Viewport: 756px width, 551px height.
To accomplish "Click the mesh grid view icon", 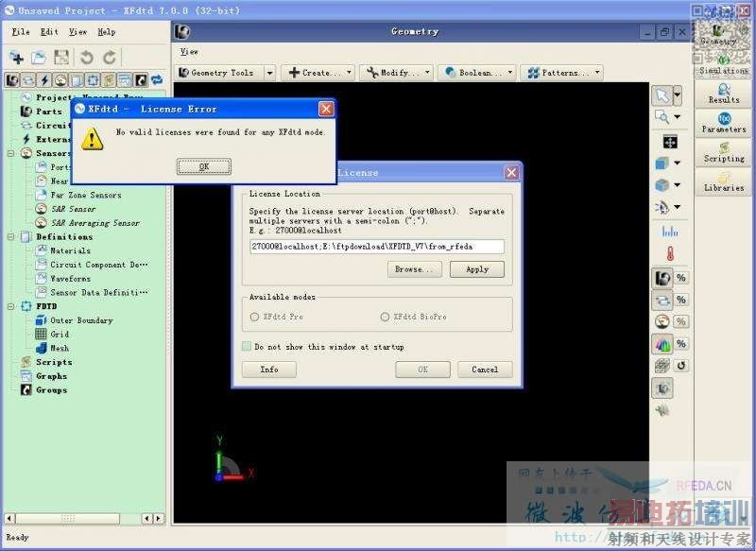I will 662,366.
